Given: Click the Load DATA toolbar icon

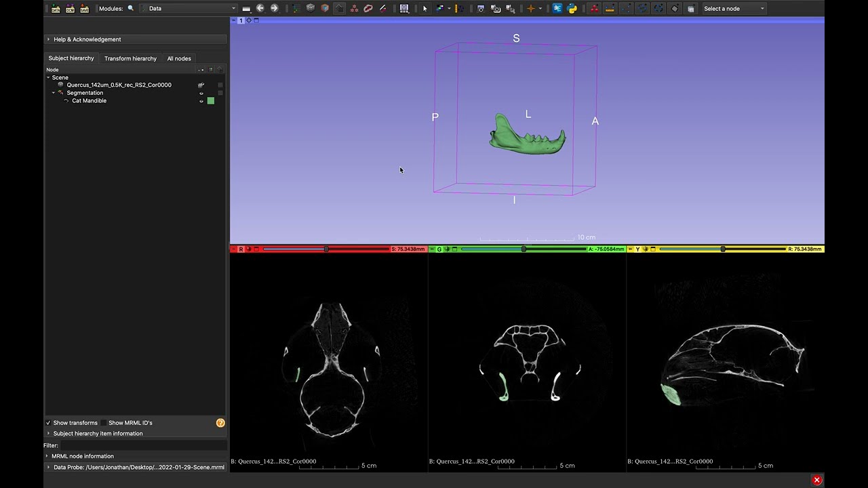Looking at the screenshot, I should click(x=56, y=8).
